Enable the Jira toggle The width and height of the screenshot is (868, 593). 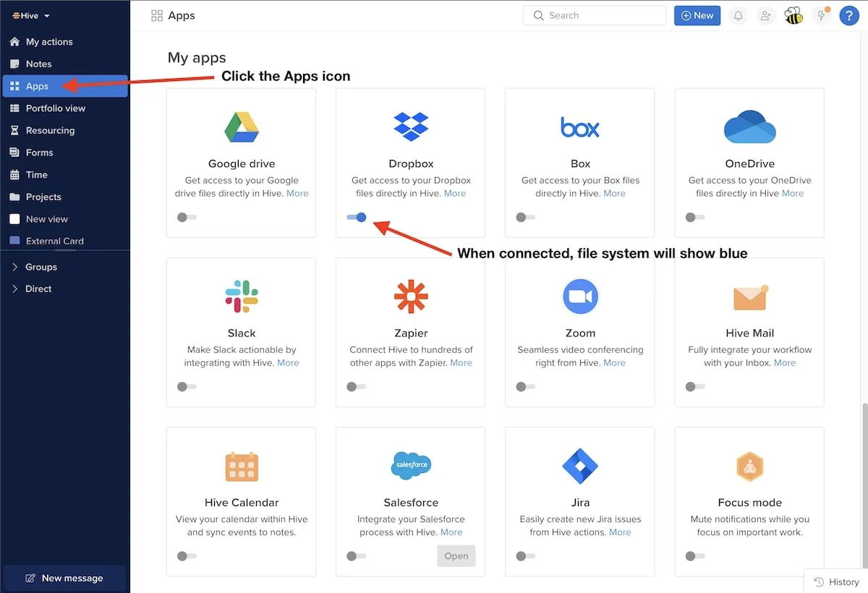tap(526, 556)
